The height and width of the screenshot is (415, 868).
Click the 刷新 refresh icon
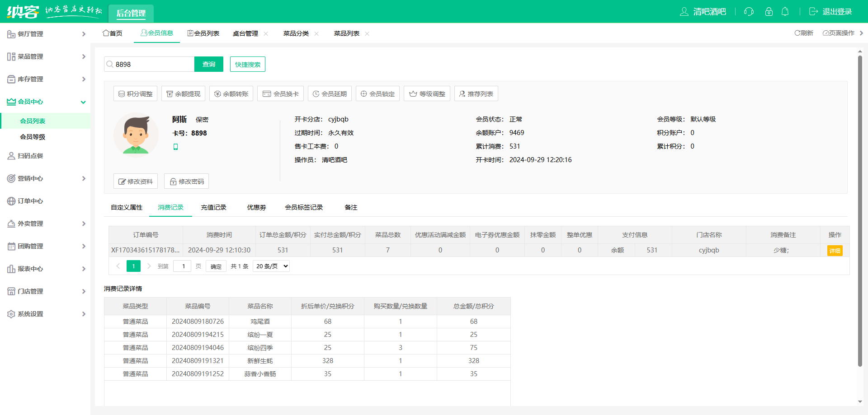(797, 33)
